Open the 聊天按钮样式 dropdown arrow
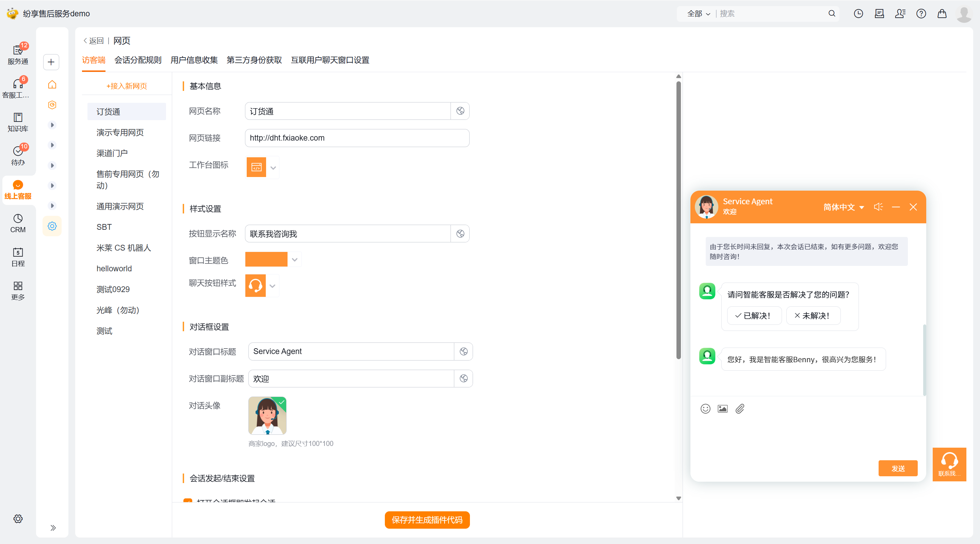 (x=272, y=286)
